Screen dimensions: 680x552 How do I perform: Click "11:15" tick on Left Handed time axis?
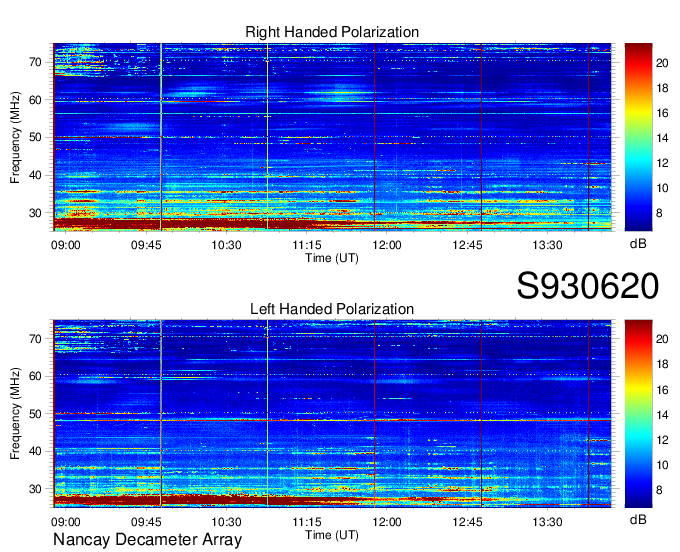point(307,522)
